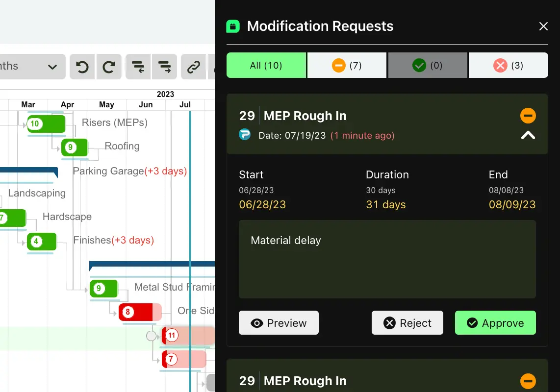Click the orange pending badge on MEP Rough In
The width and height of the screenshot is (560, 392).
(x=528, y=116)
